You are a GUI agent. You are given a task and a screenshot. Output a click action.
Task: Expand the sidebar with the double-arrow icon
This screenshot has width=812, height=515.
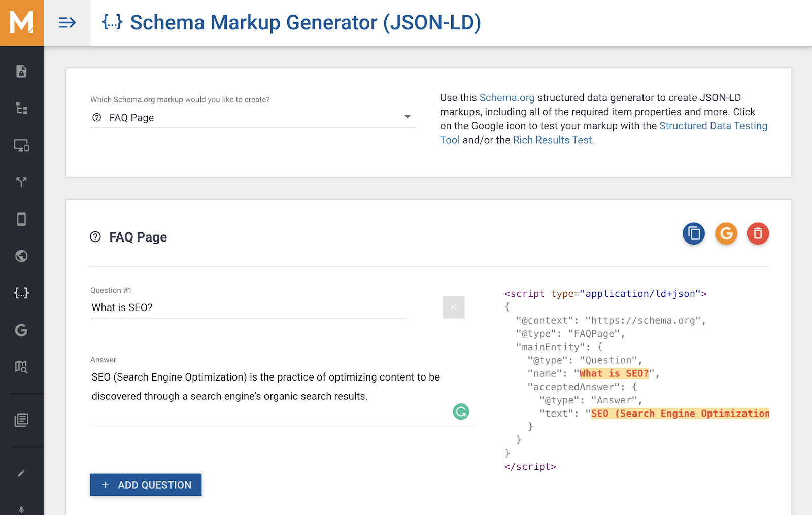[67, 23]
